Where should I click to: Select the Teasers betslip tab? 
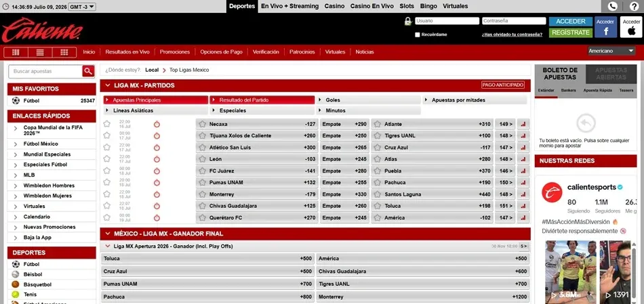click(x=626, y=90)
